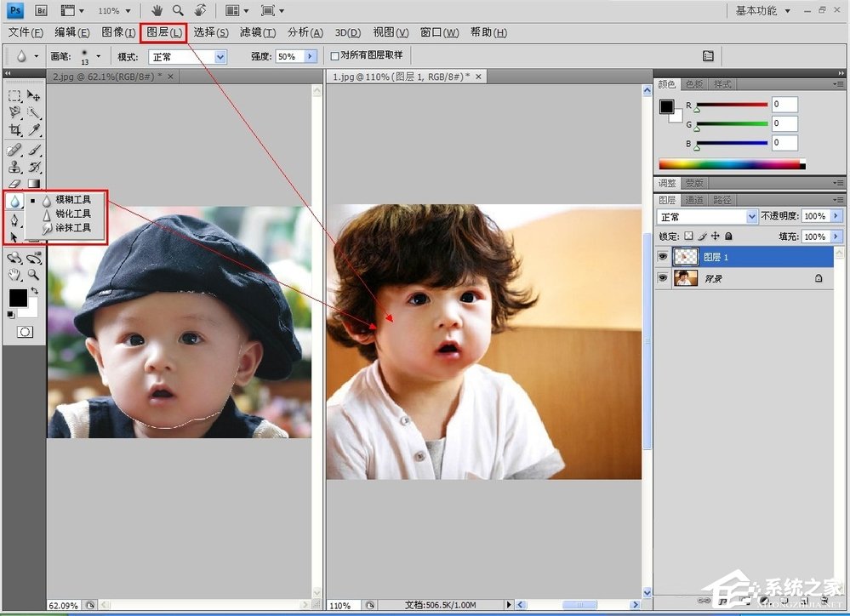This screenshot has width=850, height=616.
Task: Switch to the 色板 tab
Action: tap(694, 84)
